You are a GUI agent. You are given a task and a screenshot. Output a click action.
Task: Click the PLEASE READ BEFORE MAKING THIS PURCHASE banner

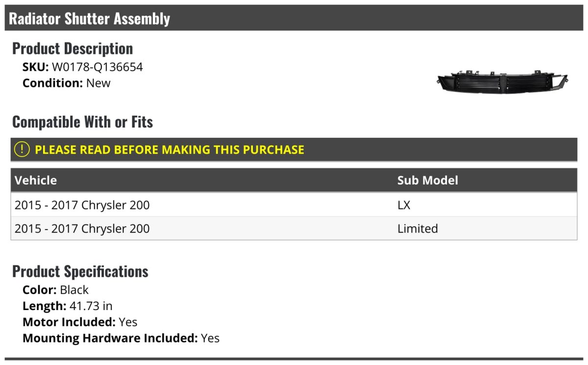(170, 150)
